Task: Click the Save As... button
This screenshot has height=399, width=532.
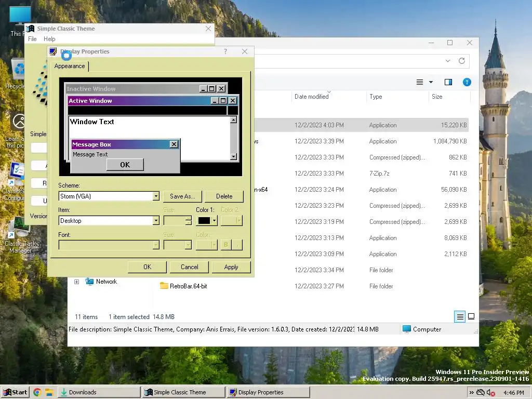Action: [x=182, y=196]
